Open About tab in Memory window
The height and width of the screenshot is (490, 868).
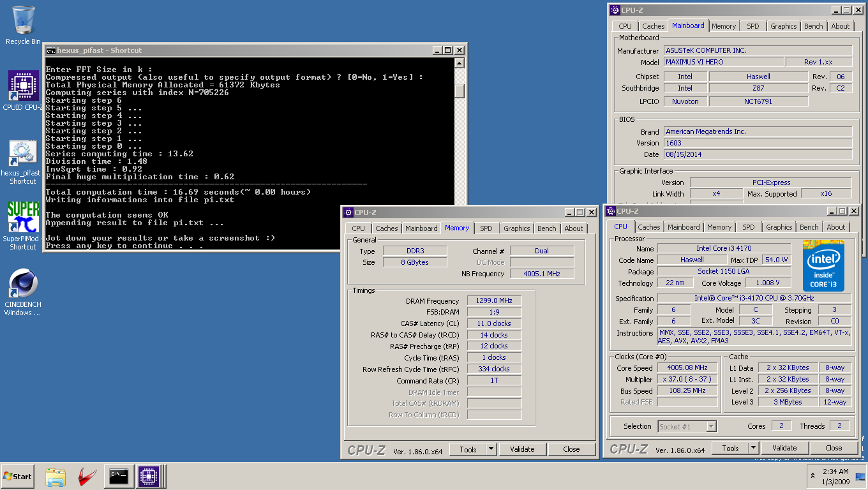pyautogui.click(x=574, y=228)
